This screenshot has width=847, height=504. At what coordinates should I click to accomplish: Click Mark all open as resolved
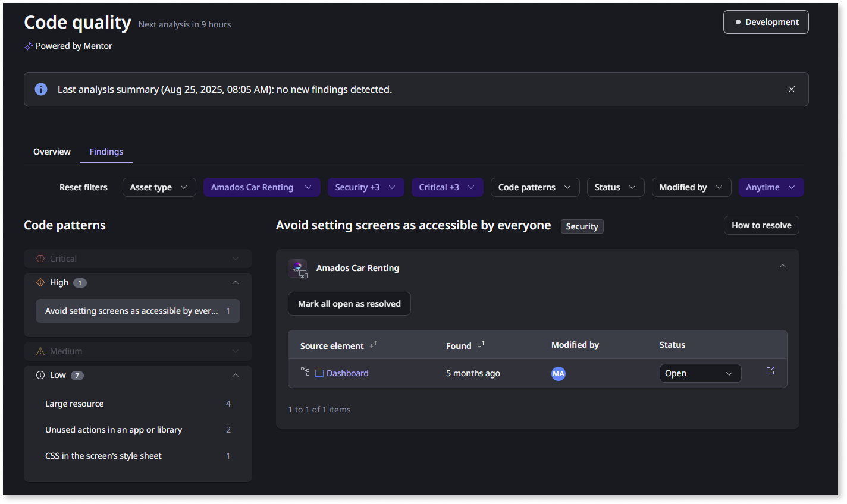tap(349, 304)
